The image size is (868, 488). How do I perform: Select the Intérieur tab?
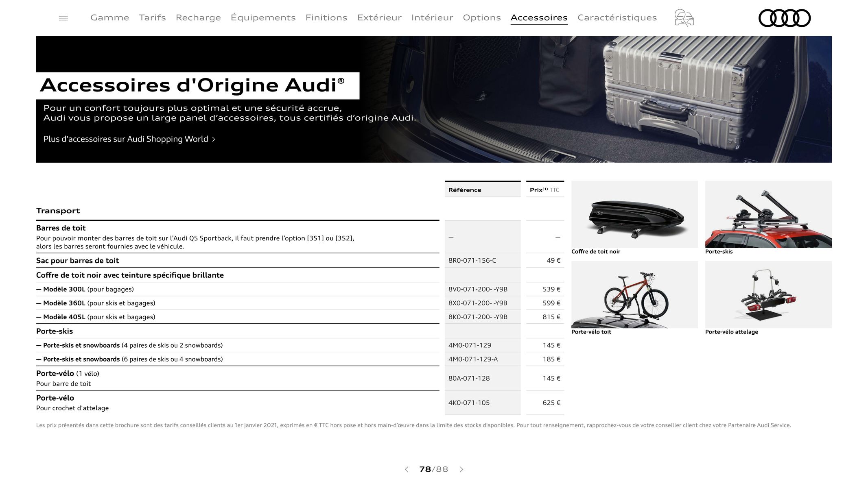pos(432,17)
